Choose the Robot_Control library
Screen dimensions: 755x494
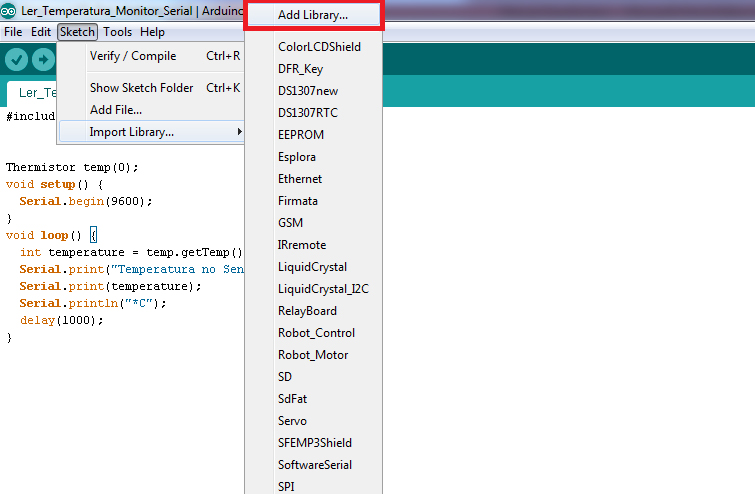coord(313,333)
